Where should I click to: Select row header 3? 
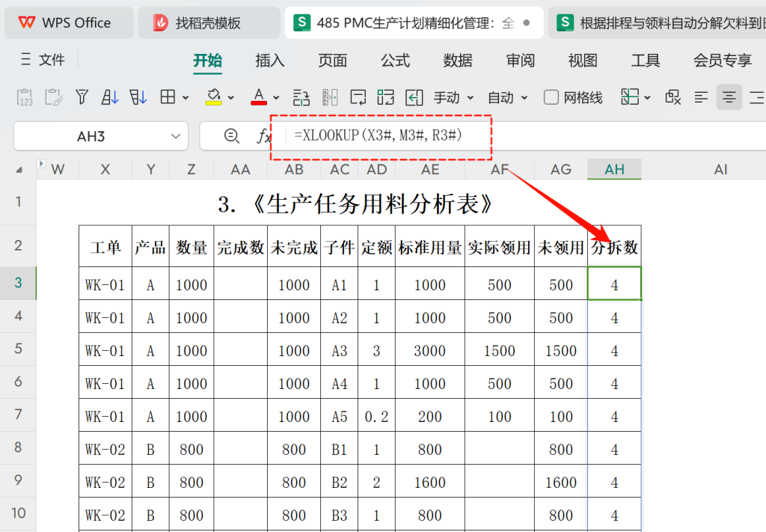[18, 282]
